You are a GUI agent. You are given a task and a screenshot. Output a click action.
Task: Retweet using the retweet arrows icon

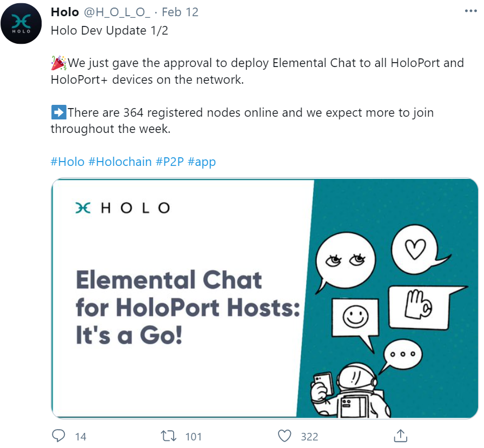click(169, 436)
